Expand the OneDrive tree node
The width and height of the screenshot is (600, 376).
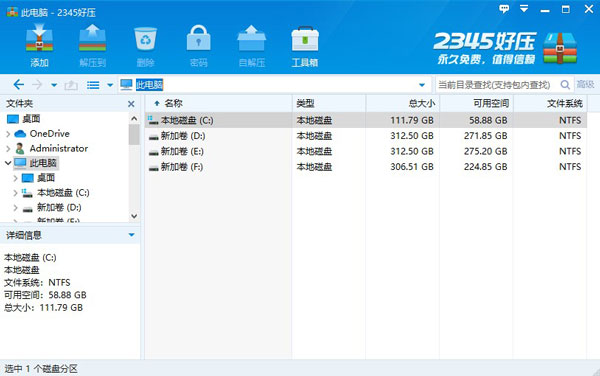click(8, 134)
